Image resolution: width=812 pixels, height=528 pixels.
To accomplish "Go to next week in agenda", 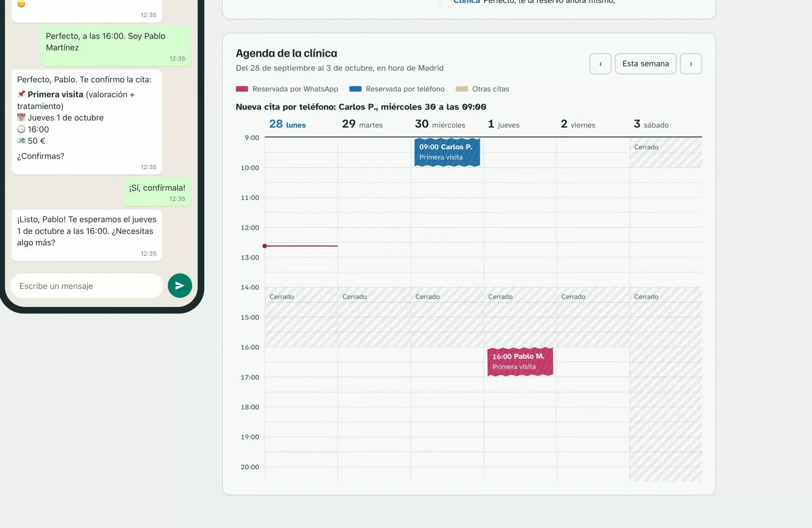I will [x=691, y=64].
